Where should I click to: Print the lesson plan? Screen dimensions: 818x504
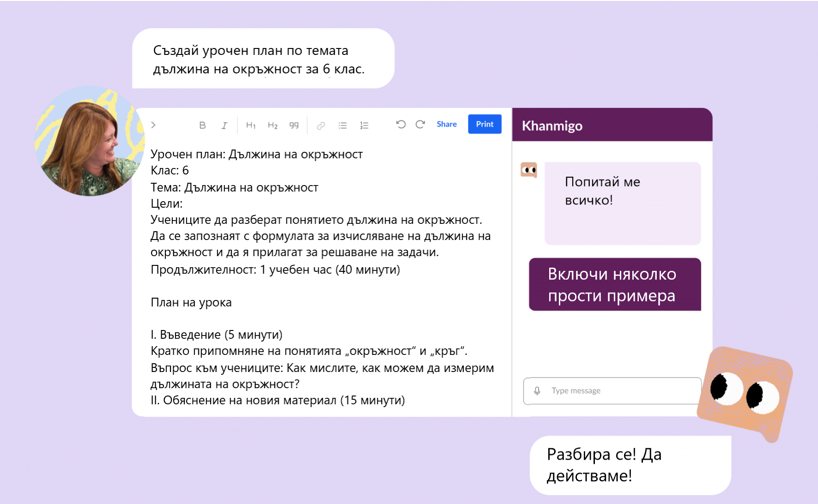(x=485, y=124)
